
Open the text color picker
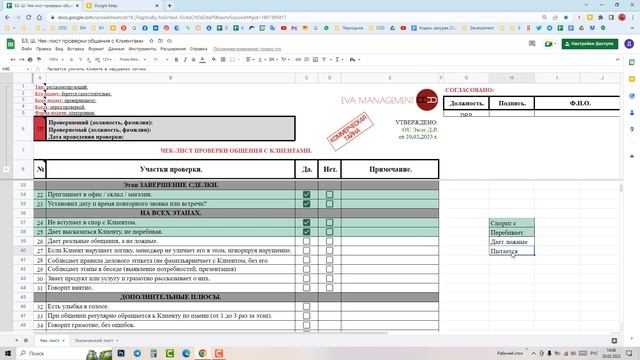pos(202,60)
